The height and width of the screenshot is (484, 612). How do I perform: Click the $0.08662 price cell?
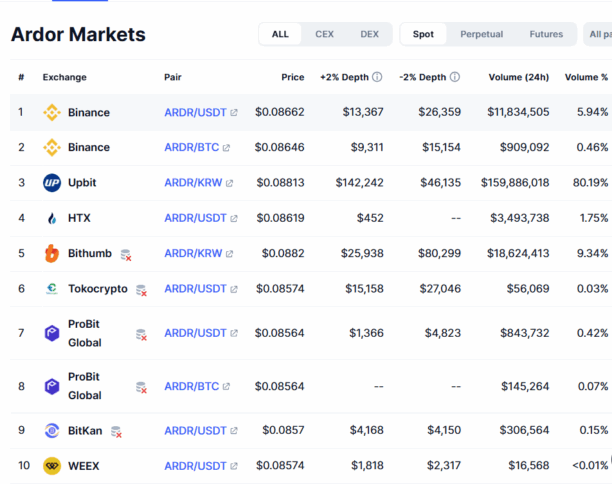pyautogui.click(x=279, y=112)
